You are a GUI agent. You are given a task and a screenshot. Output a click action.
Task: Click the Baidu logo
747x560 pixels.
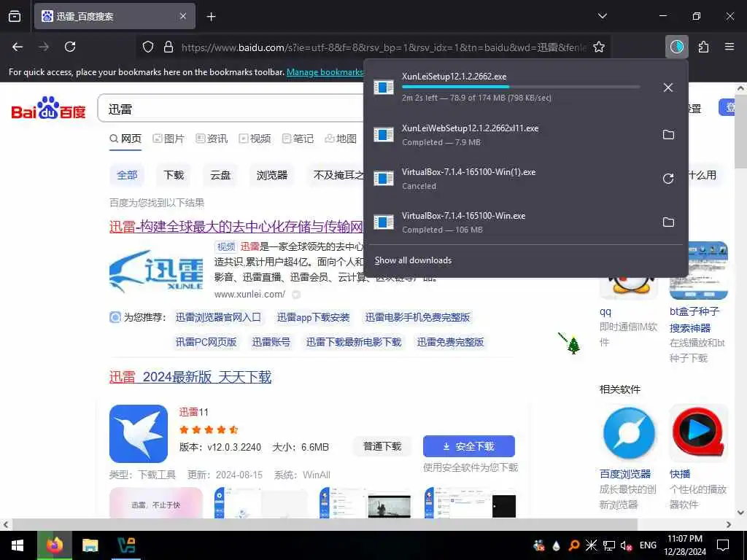point(48,108)
